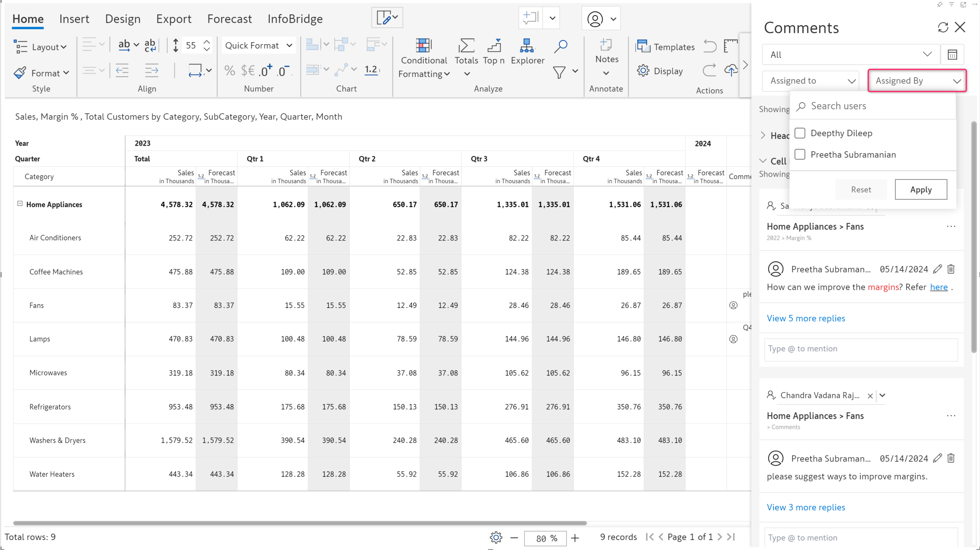Open the Explorer hierarchy tool
The image size is (980, 550).
click(x=527, y=52)
